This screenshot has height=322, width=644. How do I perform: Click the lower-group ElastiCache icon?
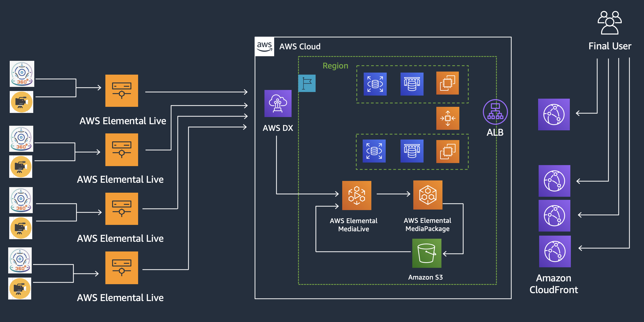412,151
